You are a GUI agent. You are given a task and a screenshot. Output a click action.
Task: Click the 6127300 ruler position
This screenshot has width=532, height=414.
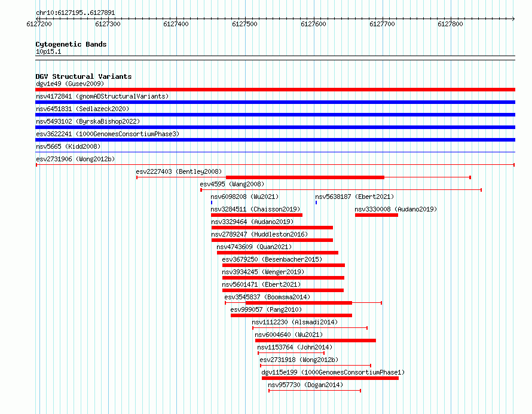point(108,24)
